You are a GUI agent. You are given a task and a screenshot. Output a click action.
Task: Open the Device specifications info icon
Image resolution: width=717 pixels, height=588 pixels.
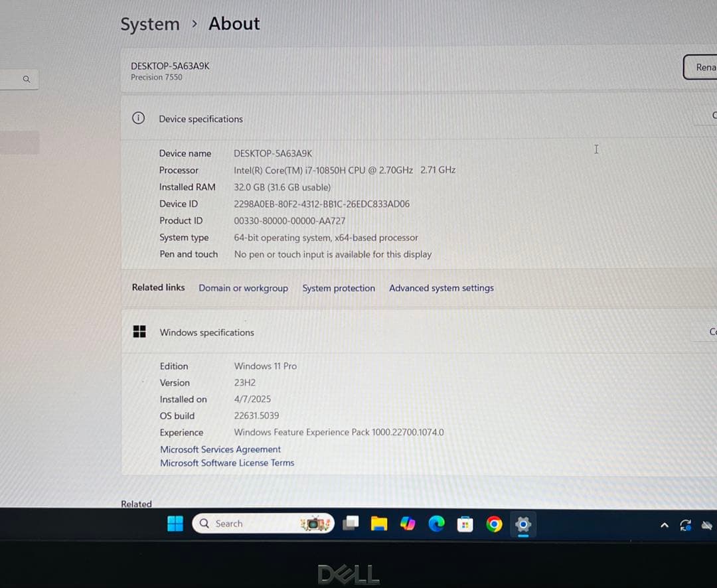point(138,117)
